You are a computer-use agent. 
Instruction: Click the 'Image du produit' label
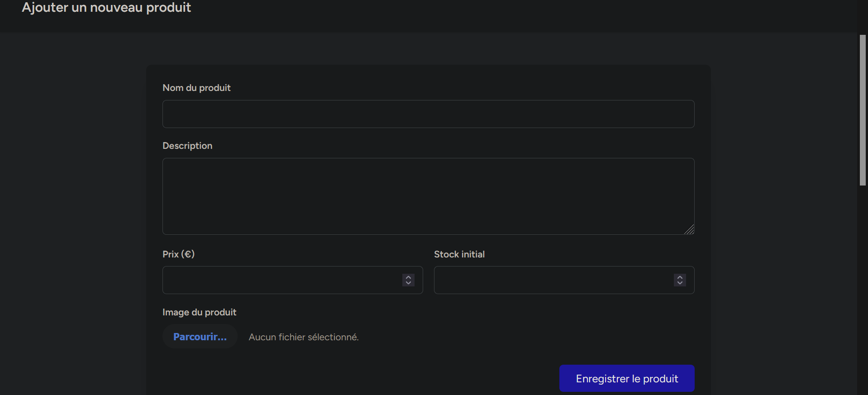click(x=199, y=312)
